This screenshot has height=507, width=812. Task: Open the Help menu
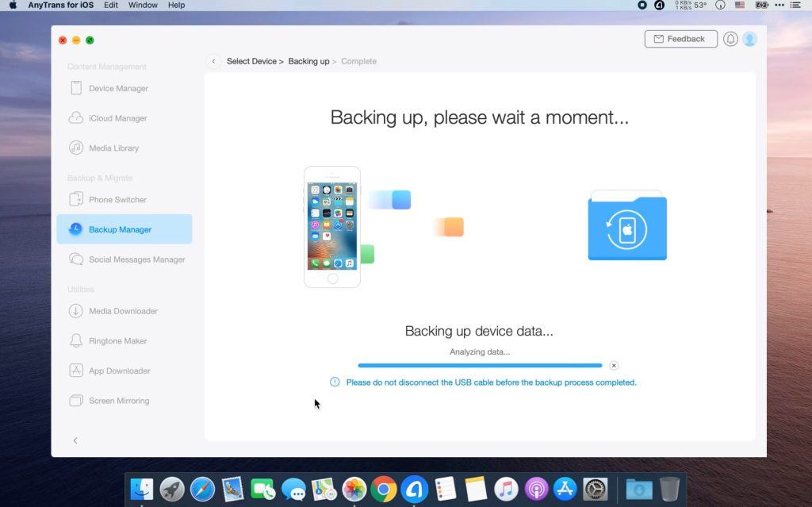pyautogui.click(x=176, y=6)
